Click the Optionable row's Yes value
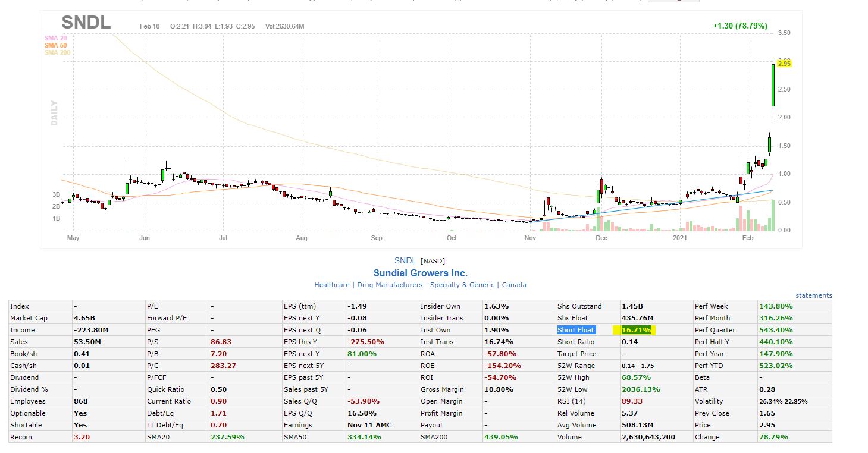The image size is (868, 453). coord(80,413)
